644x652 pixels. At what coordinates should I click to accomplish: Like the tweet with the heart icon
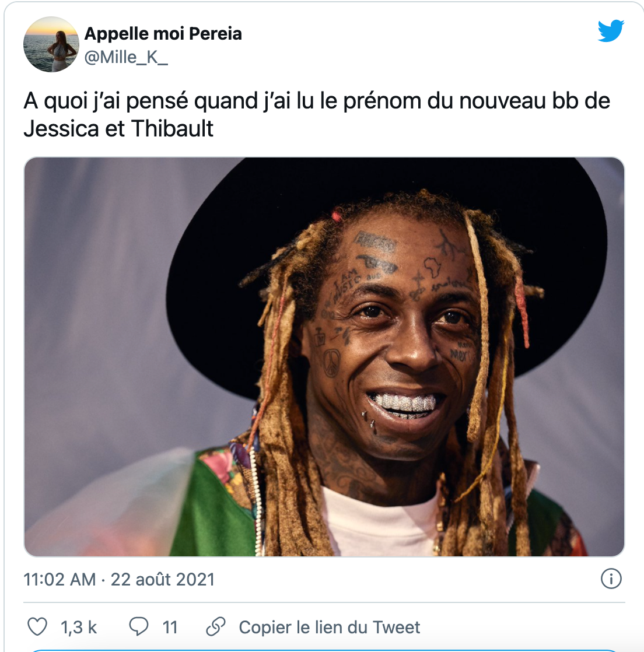pos(37,627)
